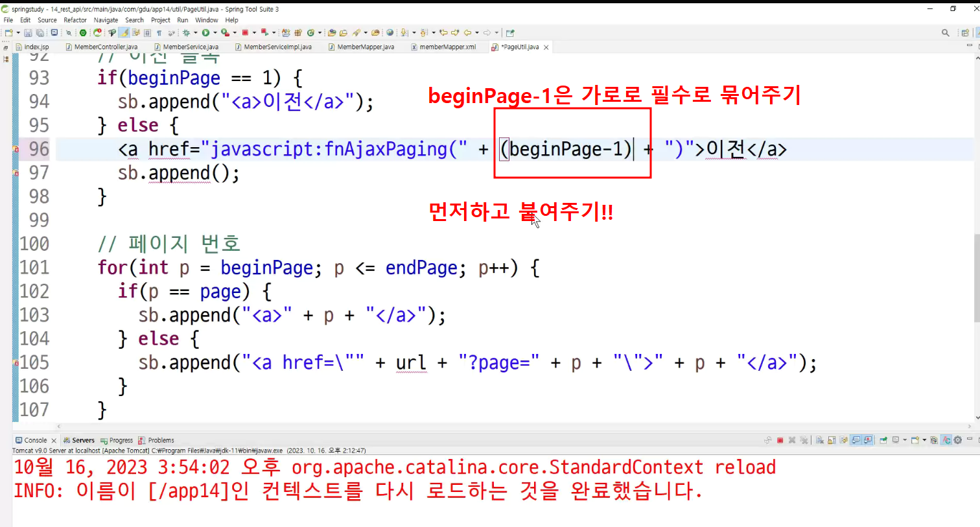This screenshot has width=980, height=527.
Task: Open the Refactor menu
Action: 75,20
